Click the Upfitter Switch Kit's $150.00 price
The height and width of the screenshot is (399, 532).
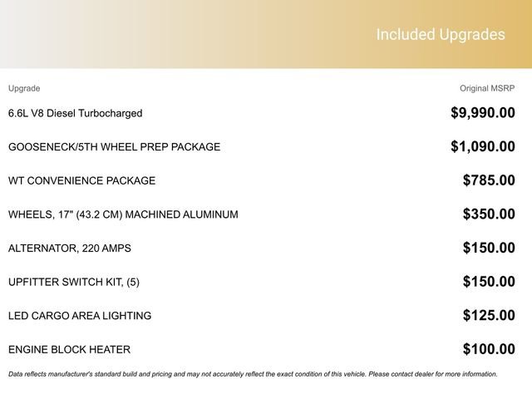coord(488,282)
